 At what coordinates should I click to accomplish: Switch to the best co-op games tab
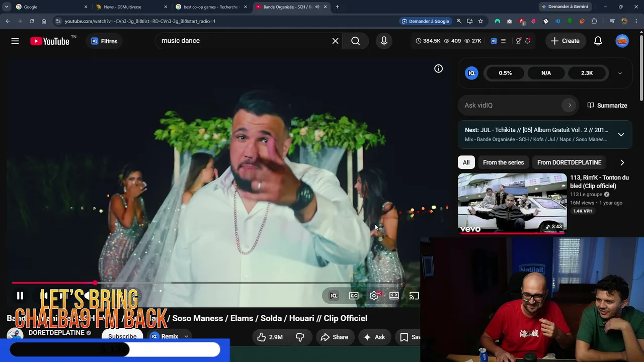210,7
